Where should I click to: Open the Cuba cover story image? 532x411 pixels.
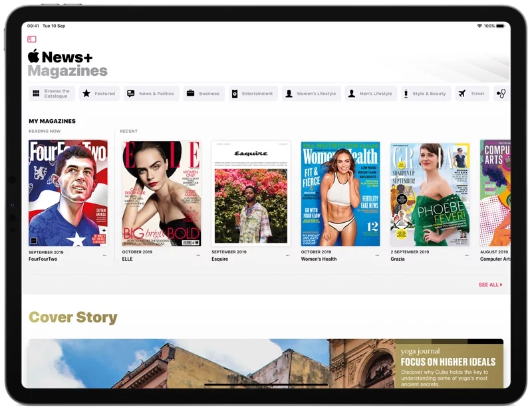tap(211, 364)
